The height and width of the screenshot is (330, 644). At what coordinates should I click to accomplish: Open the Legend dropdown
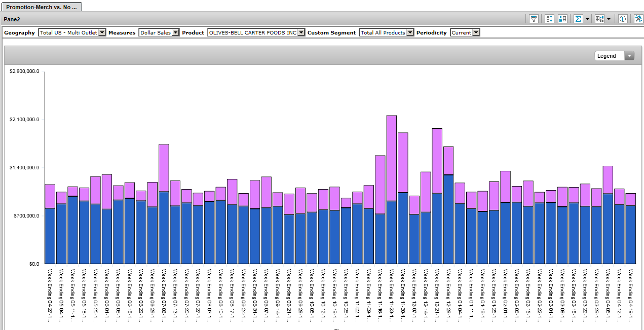614,56
